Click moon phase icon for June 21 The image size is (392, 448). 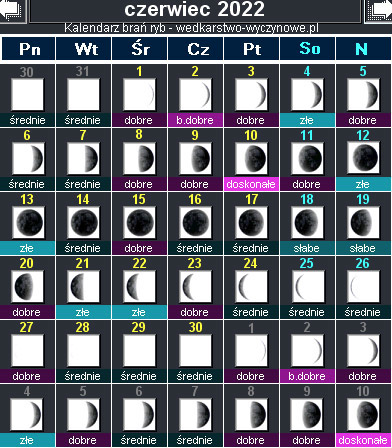coord(83,287)
